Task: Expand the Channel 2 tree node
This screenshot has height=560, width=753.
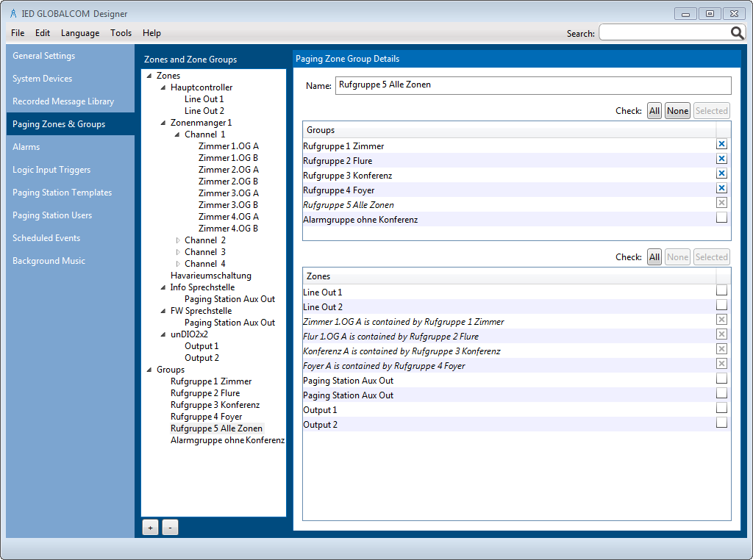Action: [178, 240]
